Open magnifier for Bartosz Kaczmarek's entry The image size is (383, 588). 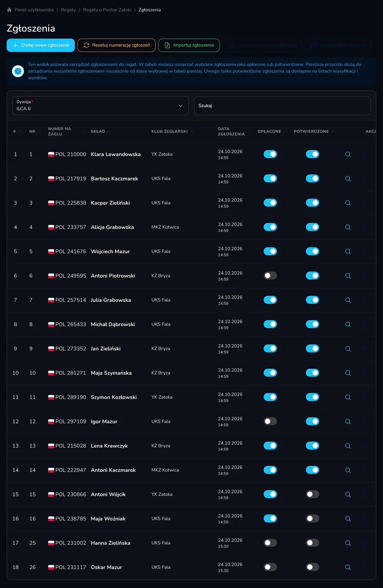click(x=348, y=179)
